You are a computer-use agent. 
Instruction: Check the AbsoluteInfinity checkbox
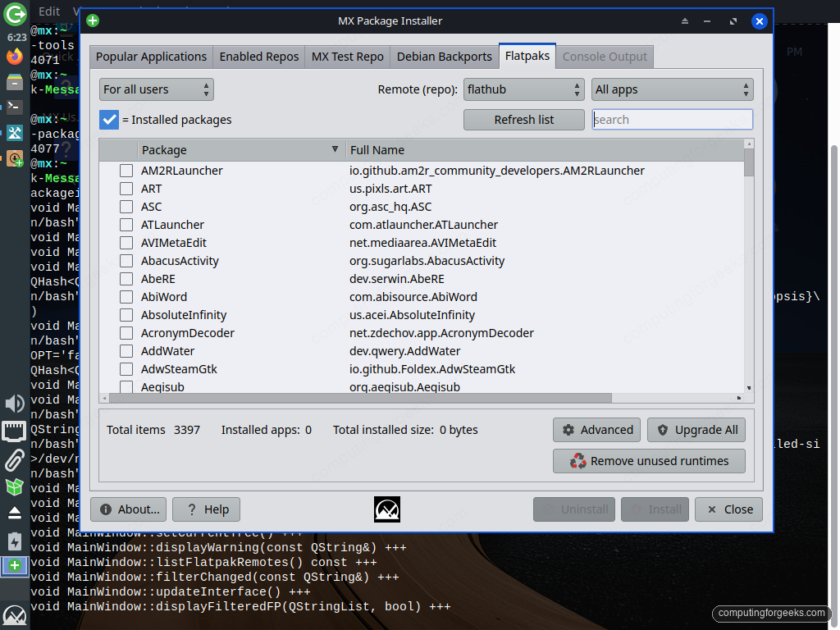126,315
